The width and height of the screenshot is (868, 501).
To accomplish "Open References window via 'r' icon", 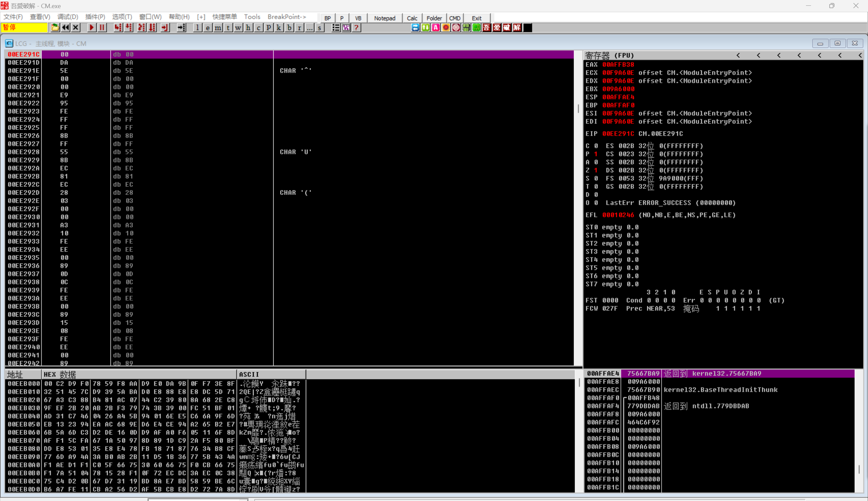I will tap(299, 27).
